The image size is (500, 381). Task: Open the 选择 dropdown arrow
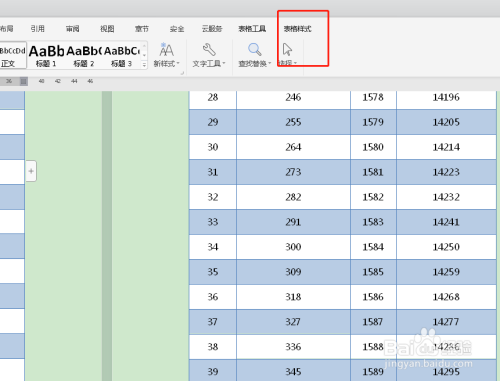point(295,63)
